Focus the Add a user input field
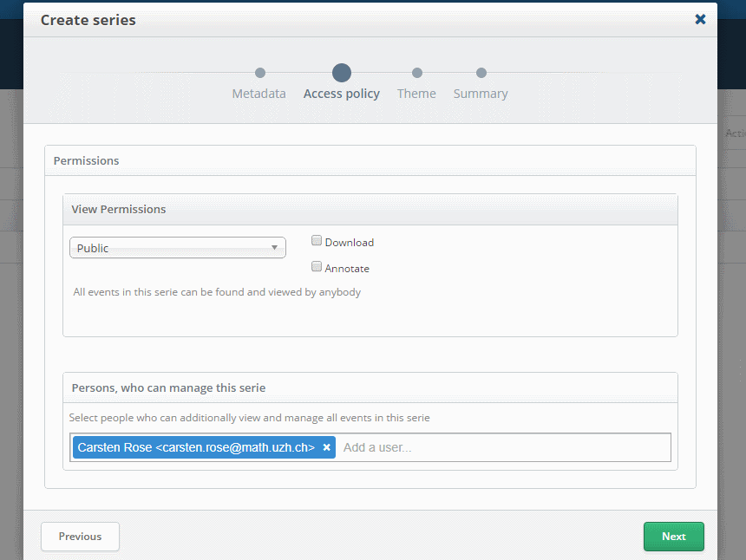This screenshot has height=560, width=746. (x=503, y=447)
